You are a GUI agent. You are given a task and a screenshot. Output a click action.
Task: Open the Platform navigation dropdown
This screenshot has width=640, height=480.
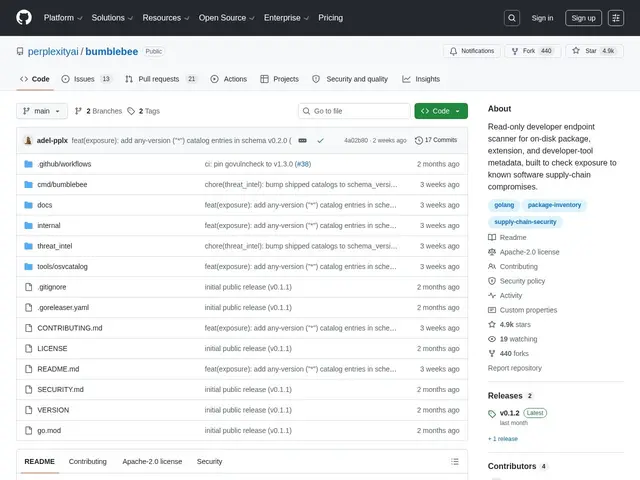[x=63, y=18]
